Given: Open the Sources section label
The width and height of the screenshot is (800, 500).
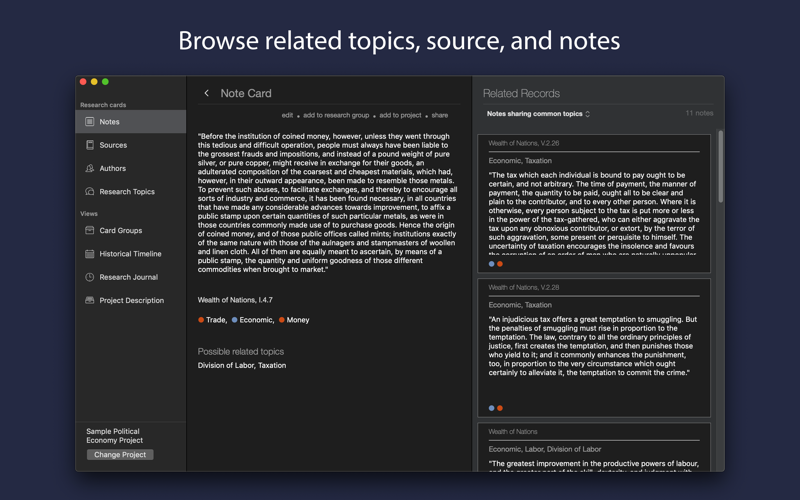Looking at the screenshot, I should coord(113,145).
